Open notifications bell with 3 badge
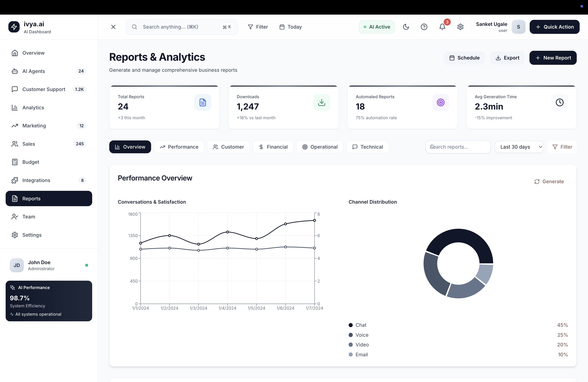This screenshot has height=382, width=588. pos(442,27)
